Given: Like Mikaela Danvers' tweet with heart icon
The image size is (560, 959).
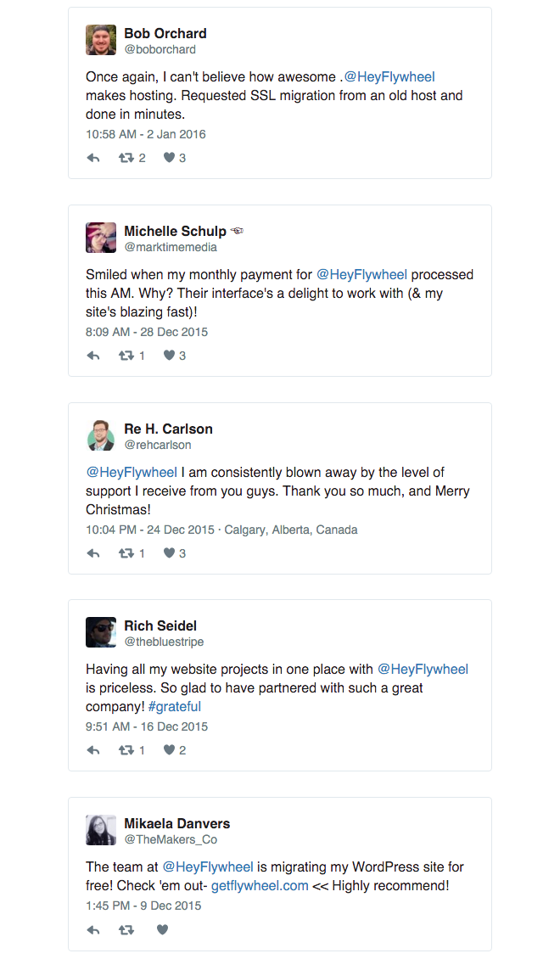Looking at the screenshot, I should coord(162,929).
